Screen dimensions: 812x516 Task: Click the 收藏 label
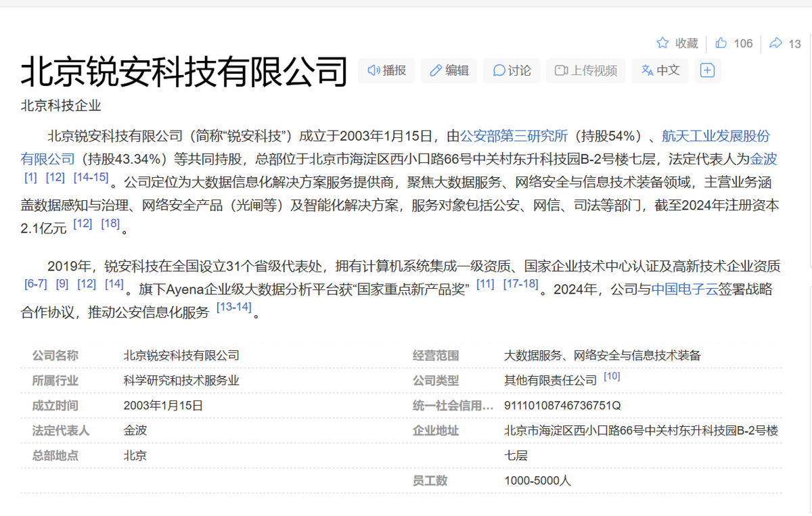(687, 43)
